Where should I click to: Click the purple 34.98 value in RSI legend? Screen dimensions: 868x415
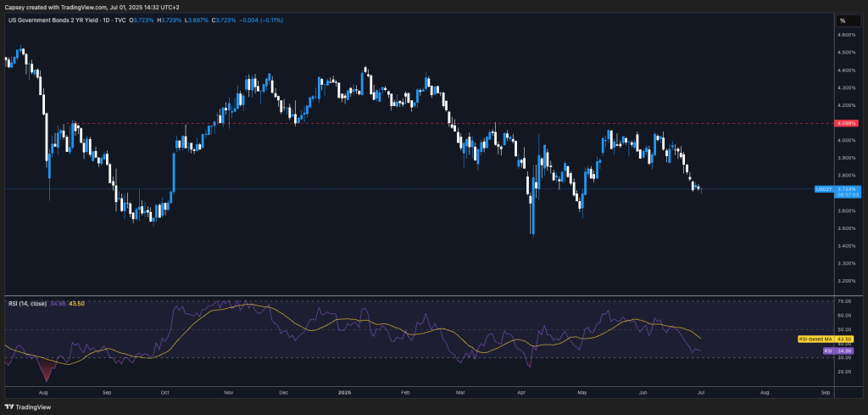coord(58,303)
